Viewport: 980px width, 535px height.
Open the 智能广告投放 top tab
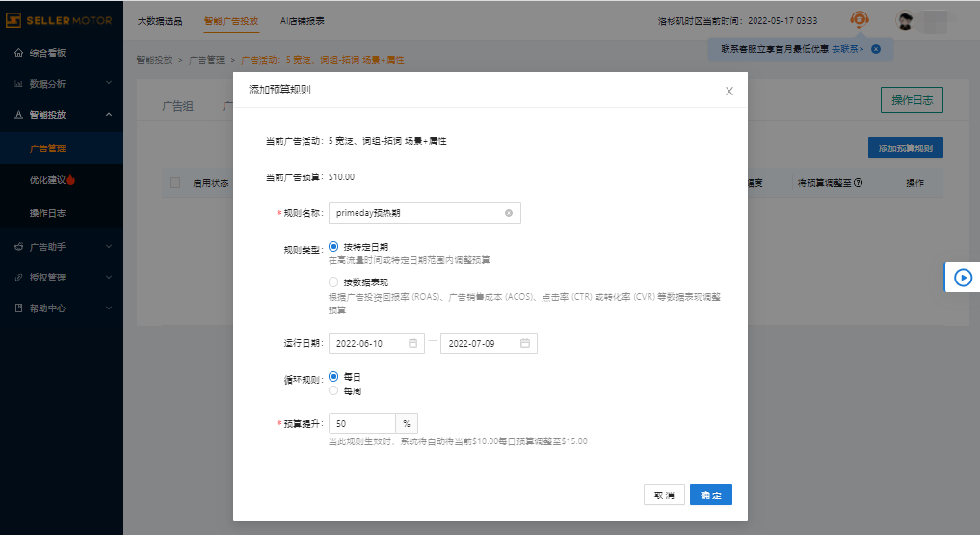[231, 21]
